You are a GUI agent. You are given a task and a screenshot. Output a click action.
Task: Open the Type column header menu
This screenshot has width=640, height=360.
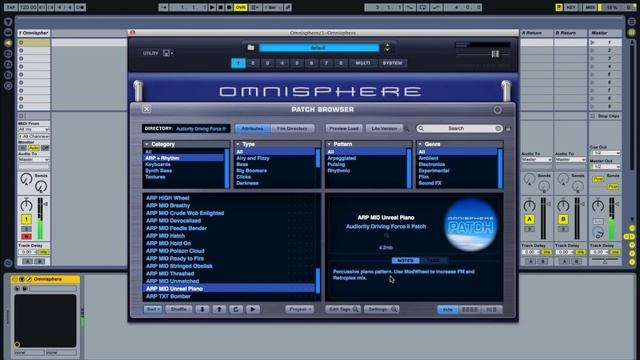[277, 144]
